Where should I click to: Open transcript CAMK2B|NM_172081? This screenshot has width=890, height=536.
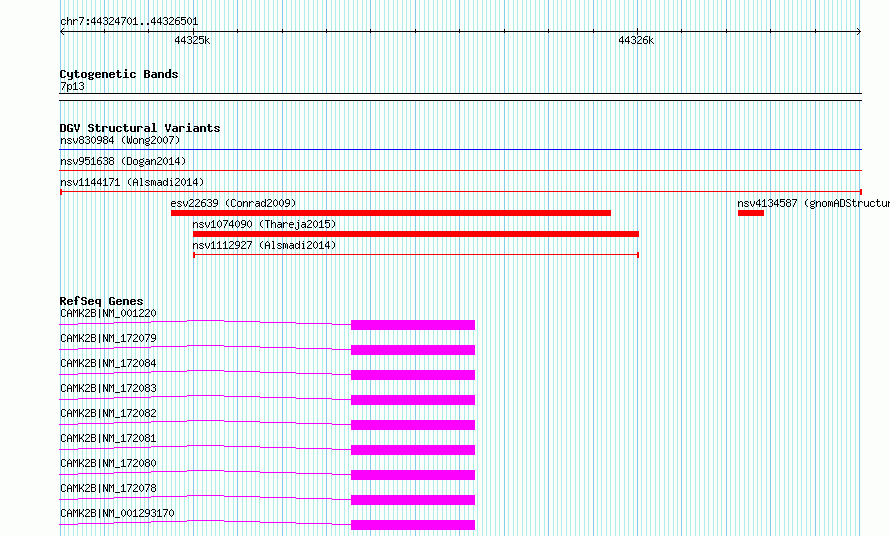108,438
